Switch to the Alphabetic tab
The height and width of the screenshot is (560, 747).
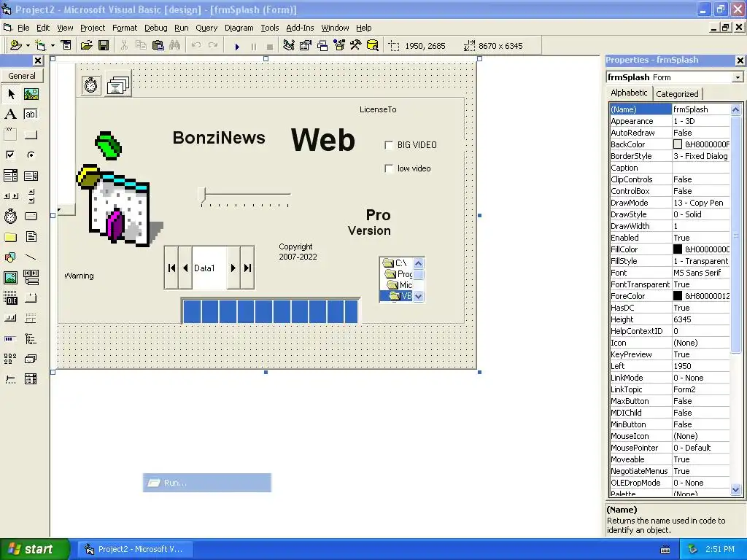[629, 93]
